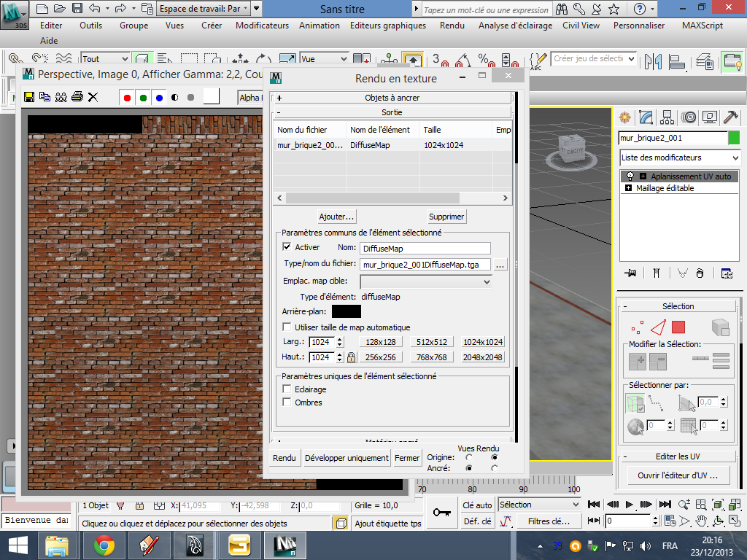Toggle lightbulb of Aplanissement UV auto modifier
The image size is (747, 560).
click(630, 176)
